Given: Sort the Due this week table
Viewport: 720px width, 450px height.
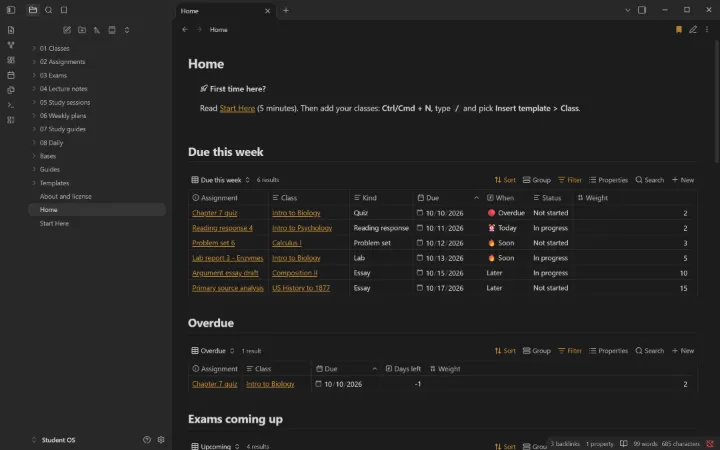Looking at the screenshot, I should point(505,180).
